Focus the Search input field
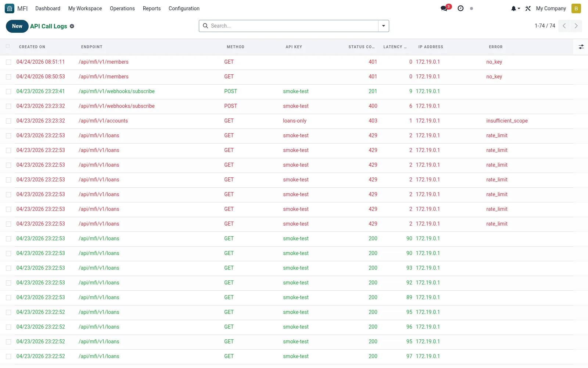Viewport: 588px width, 368px height. [293, 26]
